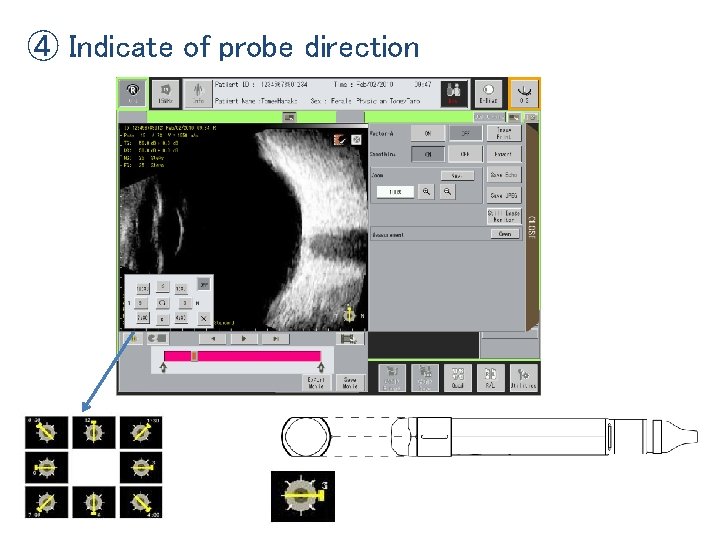Image resolution: width=720 pixels, height=540 pixels.
Task: Click the zoom in magnifier button
Action: pos(426,192)
